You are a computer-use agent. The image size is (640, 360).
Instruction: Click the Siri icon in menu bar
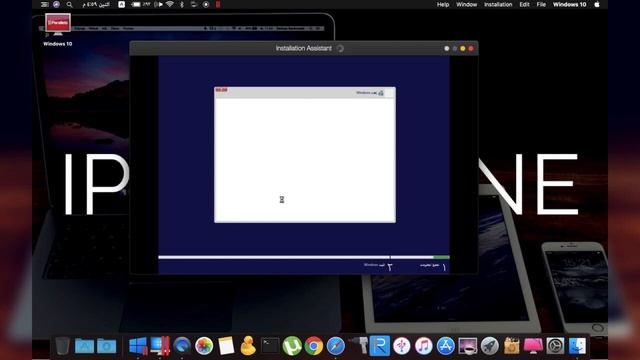click(56, 4)
